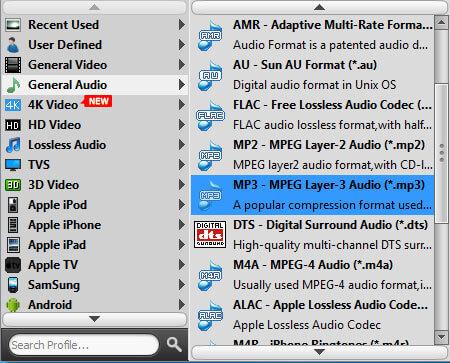
Task: Click the TVS monitor icon
Action: (x=13, y=165)
